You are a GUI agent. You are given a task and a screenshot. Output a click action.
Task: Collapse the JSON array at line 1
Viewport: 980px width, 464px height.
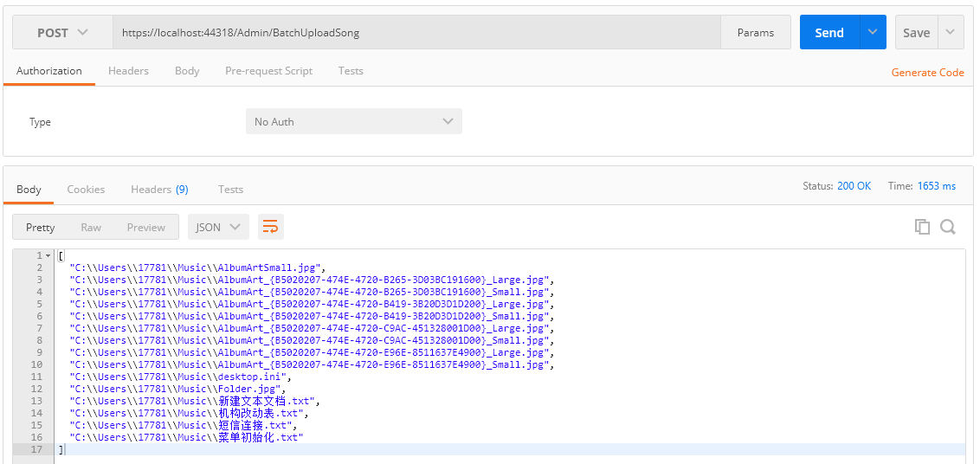tap(48, 256)
